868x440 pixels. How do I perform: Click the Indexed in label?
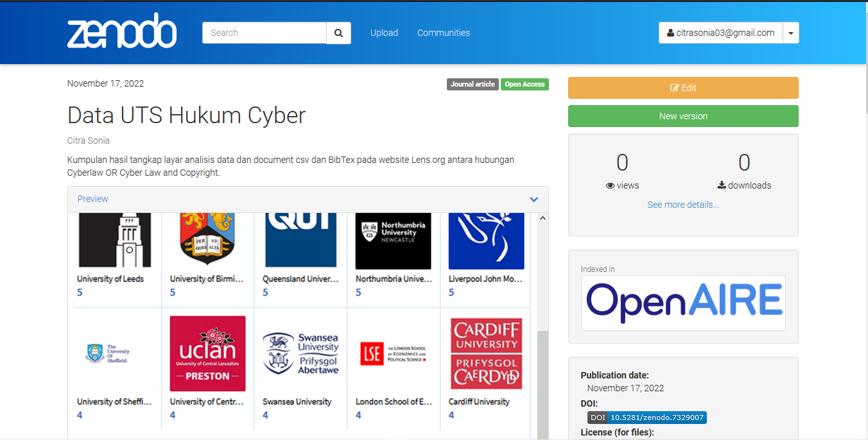[598, 269]
